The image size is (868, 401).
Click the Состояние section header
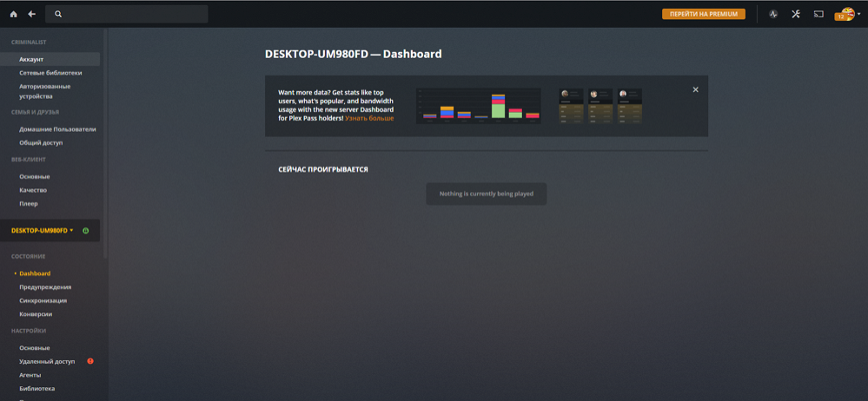[28, 257]
